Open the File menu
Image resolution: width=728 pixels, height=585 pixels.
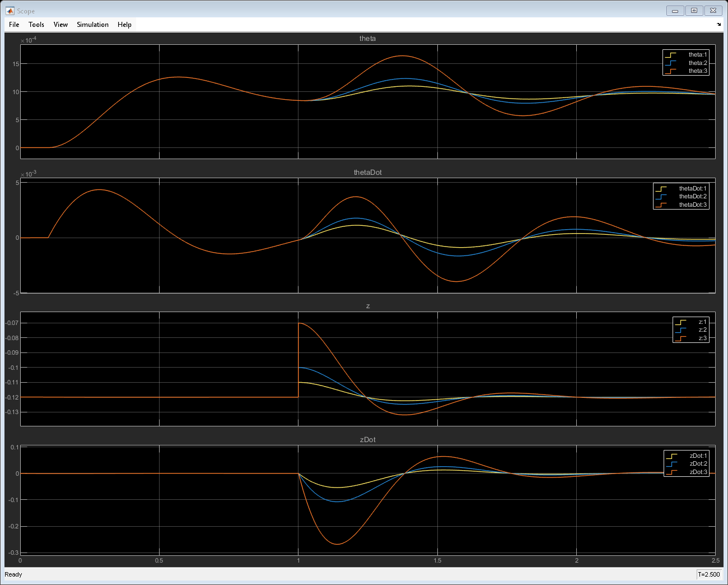[14, 25]
